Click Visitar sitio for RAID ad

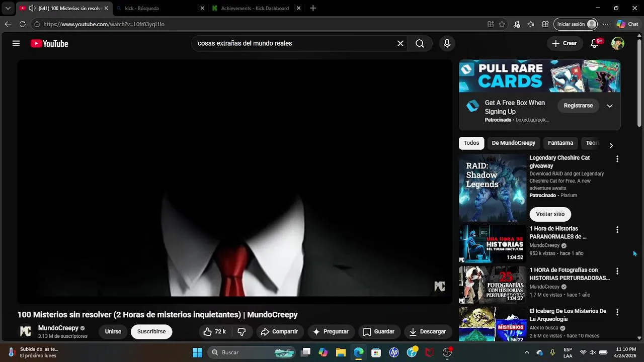[x=550, y=214]
